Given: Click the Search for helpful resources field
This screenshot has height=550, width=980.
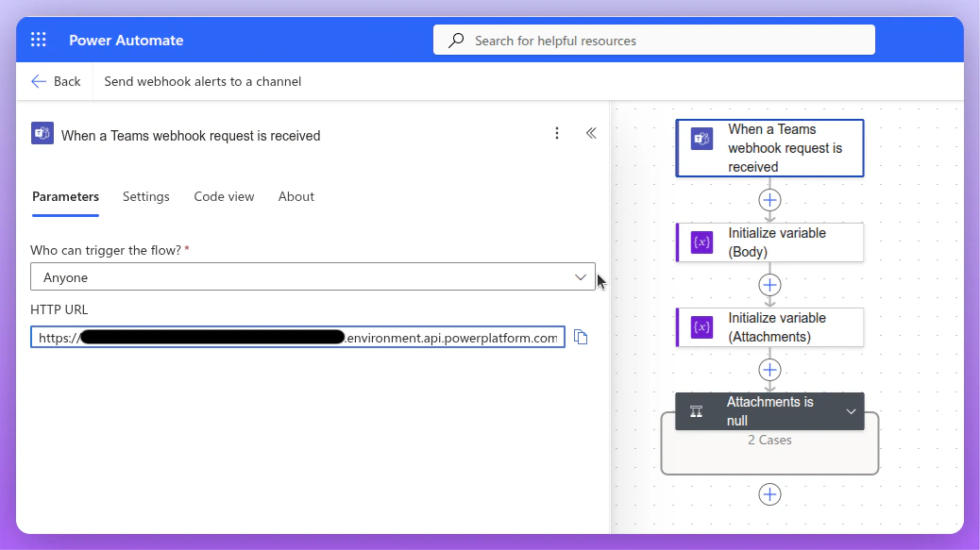Looking at the screenshot, I should click(653, 40).
